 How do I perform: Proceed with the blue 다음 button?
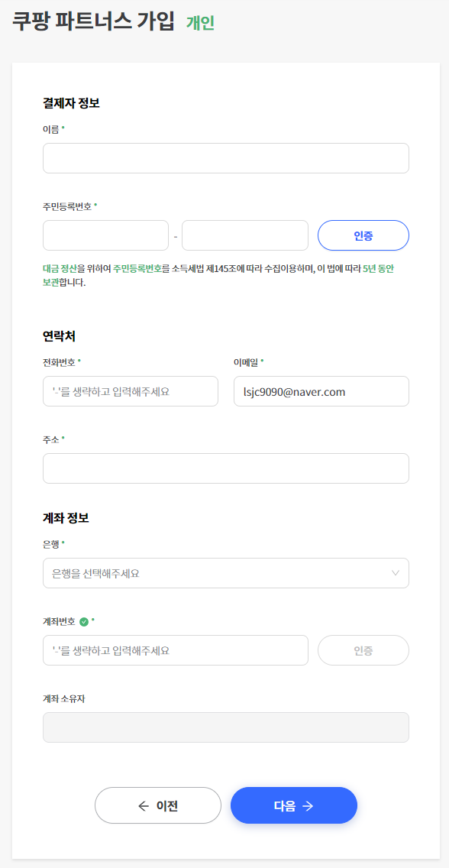click(x=294, y=805)
